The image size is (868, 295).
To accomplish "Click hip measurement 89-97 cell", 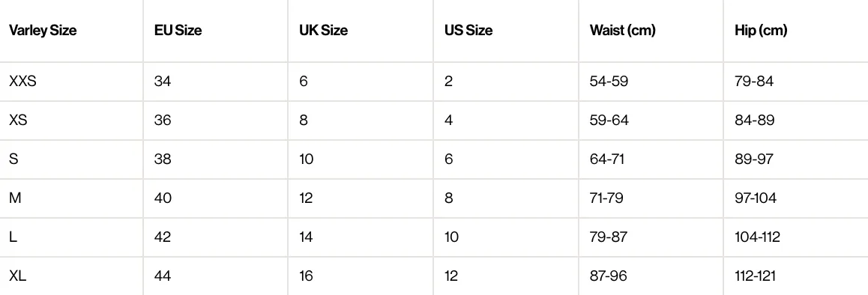I will tap(754, 159).
